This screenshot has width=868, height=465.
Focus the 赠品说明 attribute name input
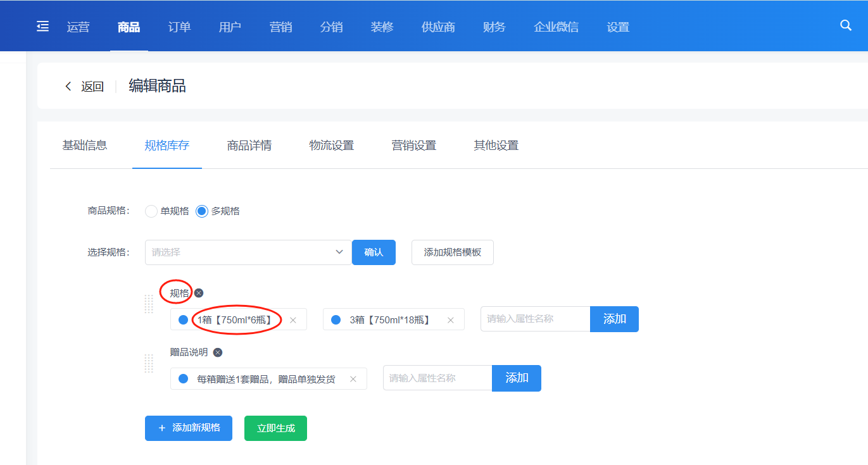pos(437,378)
